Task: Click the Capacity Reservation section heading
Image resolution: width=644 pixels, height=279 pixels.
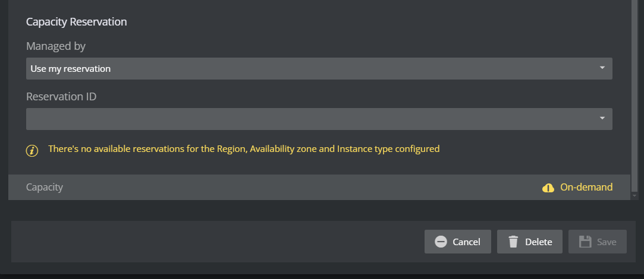Action: [x=77, y=22]
